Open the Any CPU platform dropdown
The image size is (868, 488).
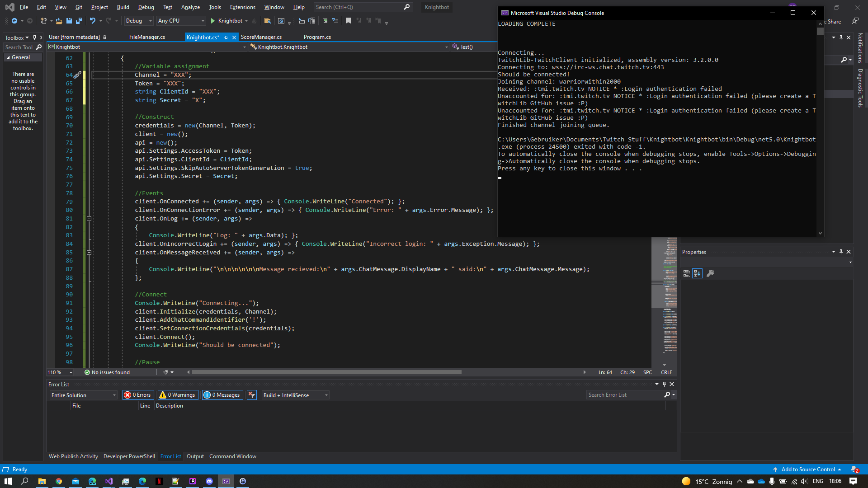(x=203, y=21)
